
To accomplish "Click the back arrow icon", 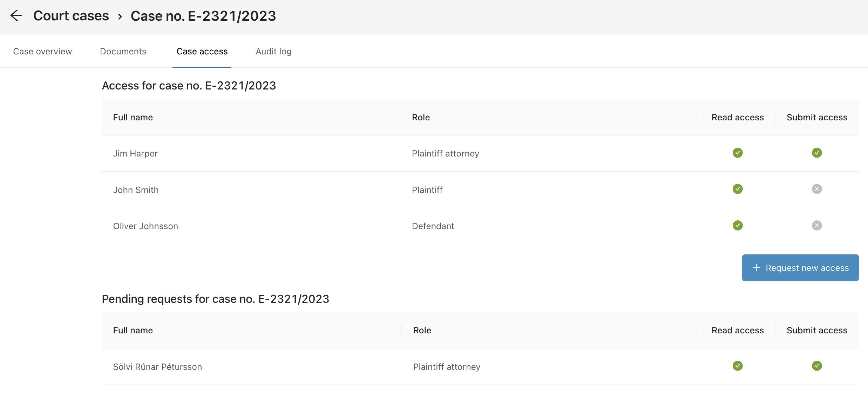I will pyautogui.click(x=16, y=16).
